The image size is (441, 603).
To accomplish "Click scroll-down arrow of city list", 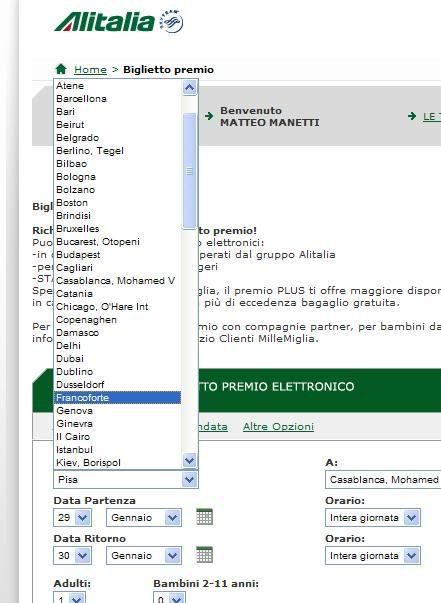I will 189,460.
